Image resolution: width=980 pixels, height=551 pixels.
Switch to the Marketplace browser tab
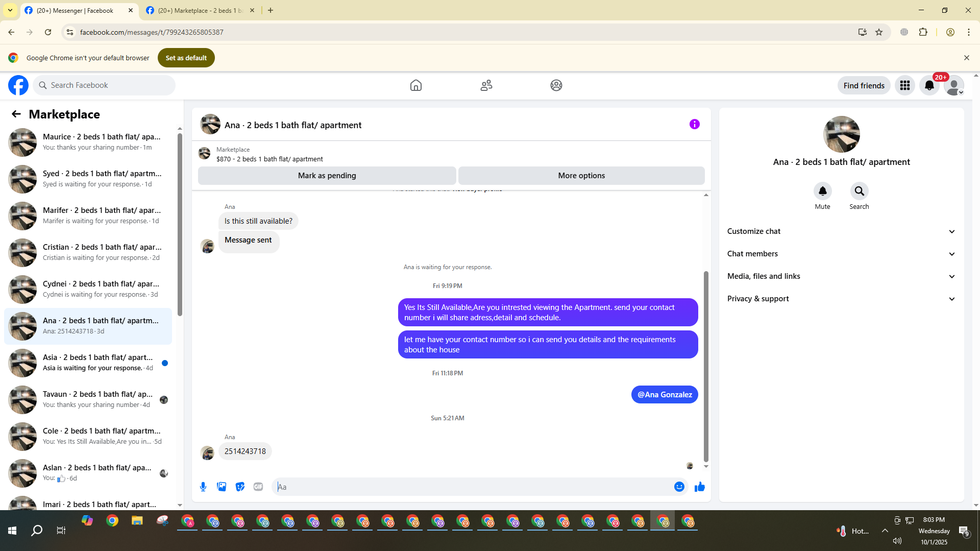tap(200, 10)
